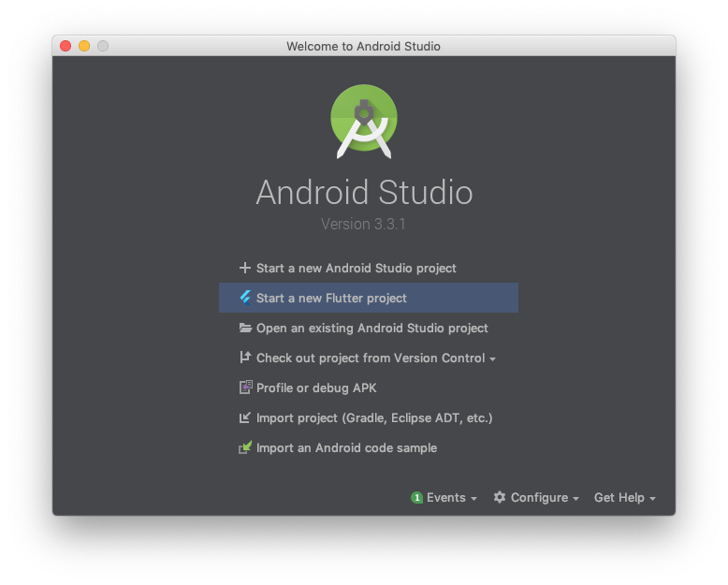Click the Configure gear icon
728x585 pixels.
[500, 497]
